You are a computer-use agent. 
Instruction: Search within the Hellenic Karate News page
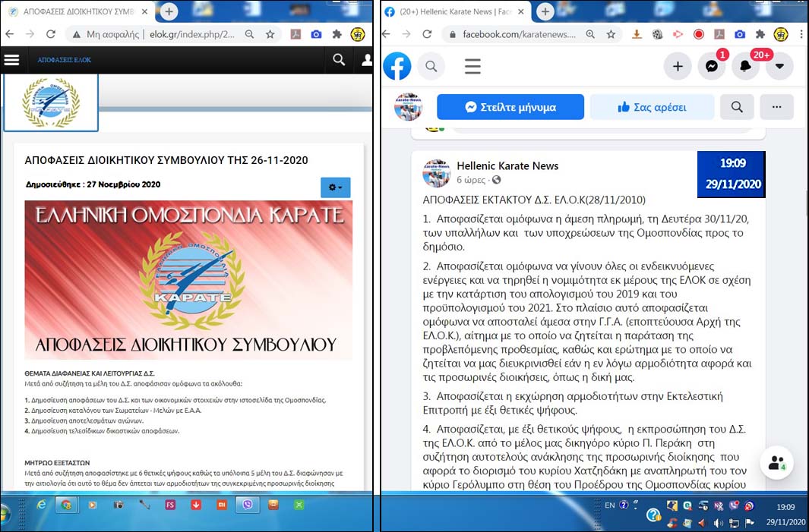[737, 107]
